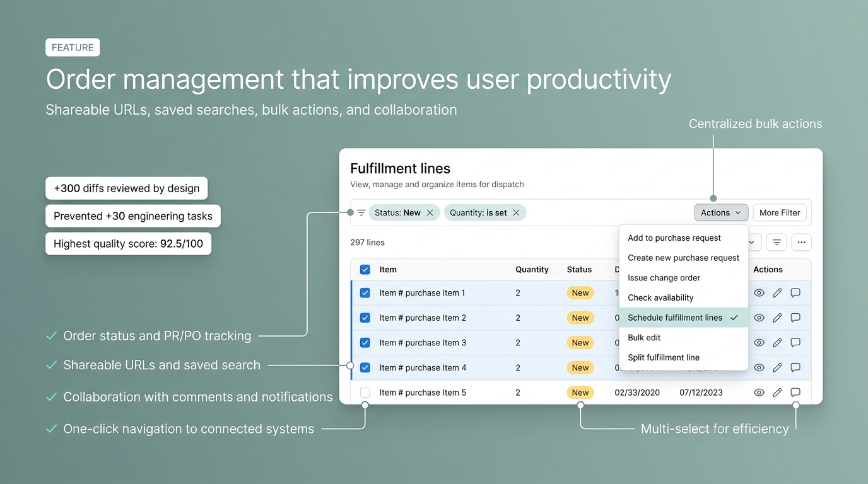Viewport: 868px width, 484px height.
Task: Uncheck the checkbox for purchase Item 3
Action: point(365,343)
